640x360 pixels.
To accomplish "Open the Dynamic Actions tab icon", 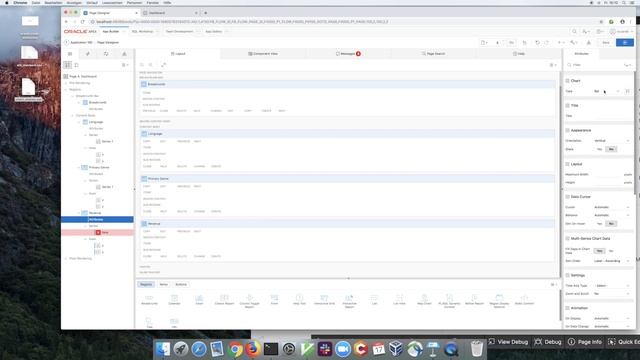I will point(88,54).
